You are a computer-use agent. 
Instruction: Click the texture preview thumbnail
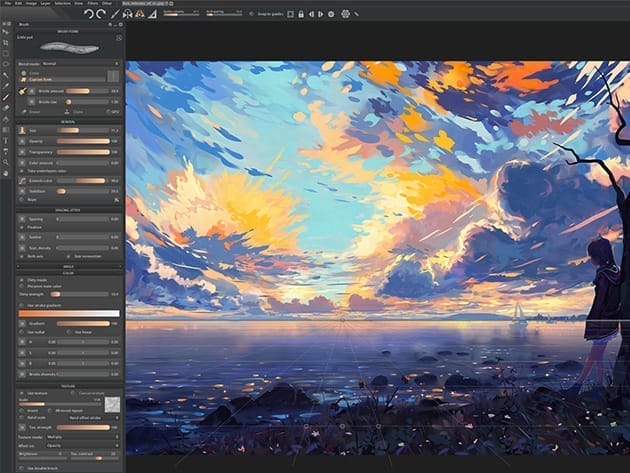(112, 404)
